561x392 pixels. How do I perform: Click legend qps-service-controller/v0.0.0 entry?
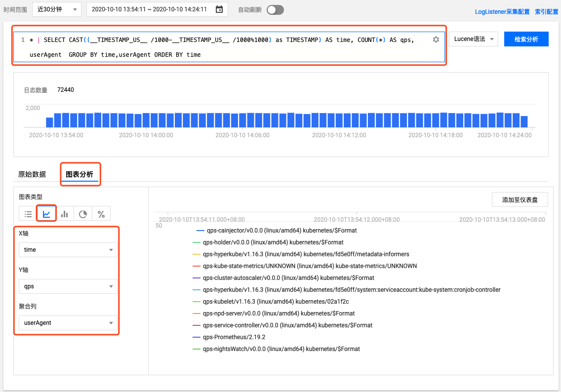[x=282, y=325]
